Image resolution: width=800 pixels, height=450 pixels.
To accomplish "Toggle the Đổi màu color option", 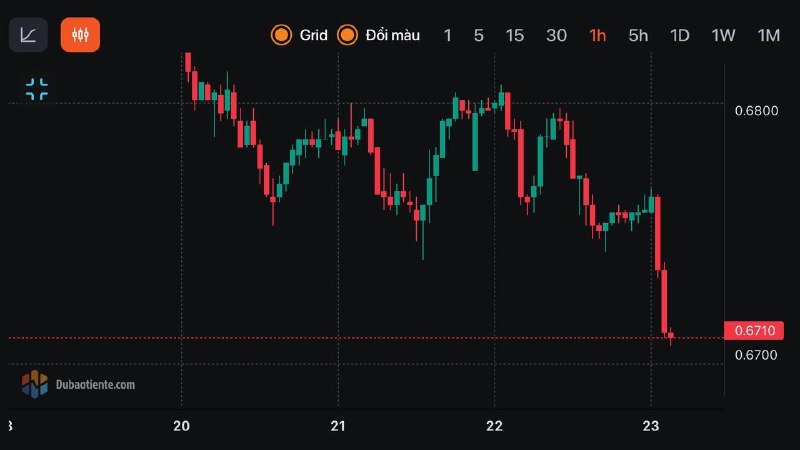I will [347, 35].
